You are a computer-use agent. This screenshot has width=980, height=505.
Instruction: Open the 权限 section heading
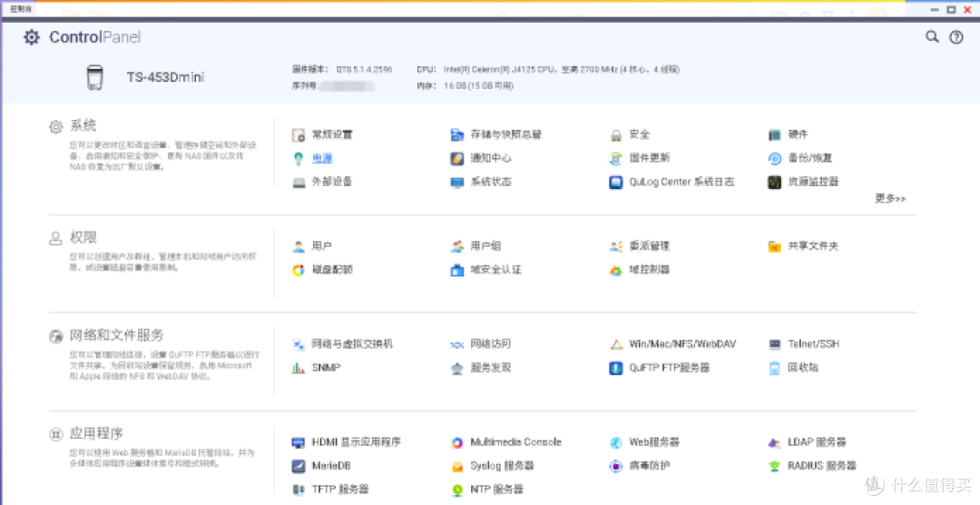[x=83, y=237]
